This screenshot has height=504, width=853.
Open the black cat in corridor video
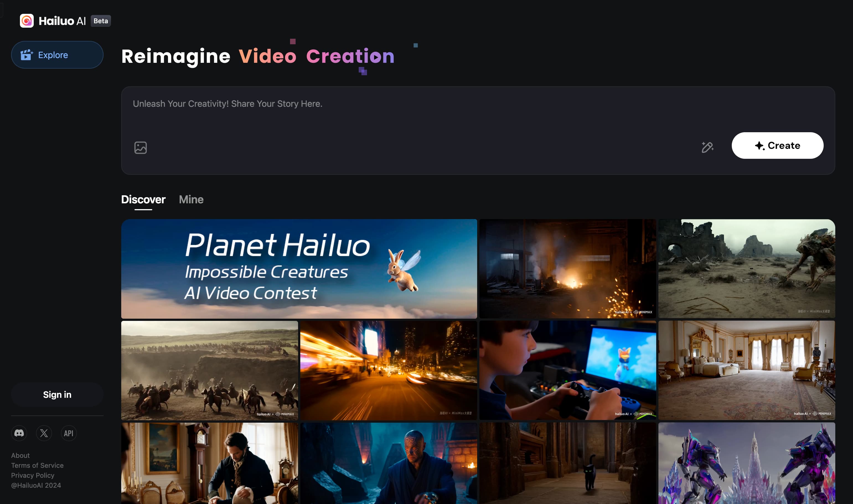point(568,463)
